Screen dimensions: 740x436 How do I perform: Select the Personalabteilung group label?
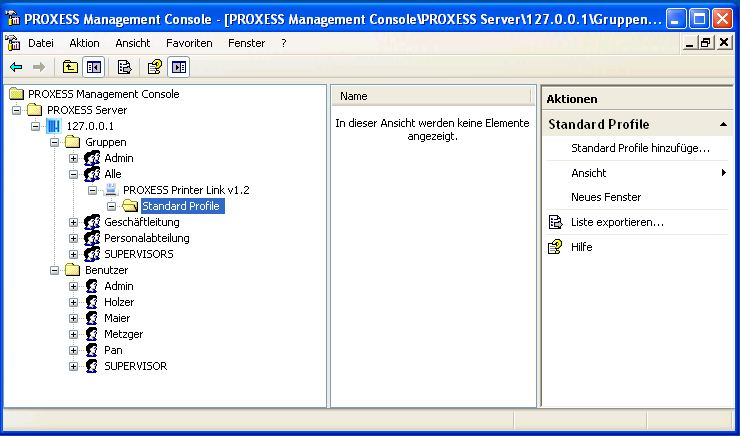[x=147, y=238]
